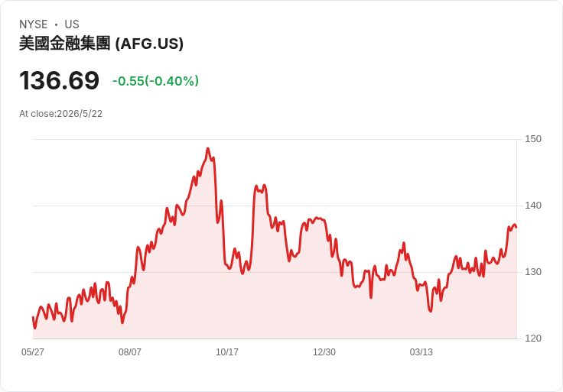
Task: Click the 130 price axis label
Action: 533,272
